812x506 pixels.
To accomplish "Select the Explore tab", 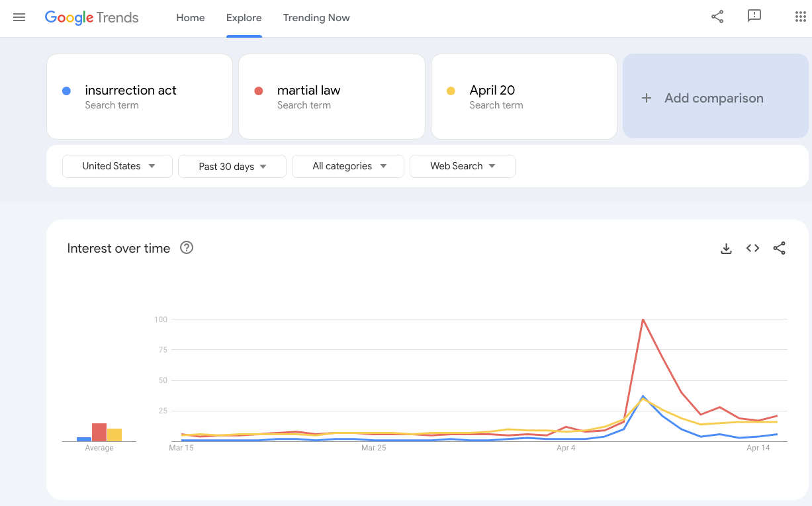I will pos(244,18).
